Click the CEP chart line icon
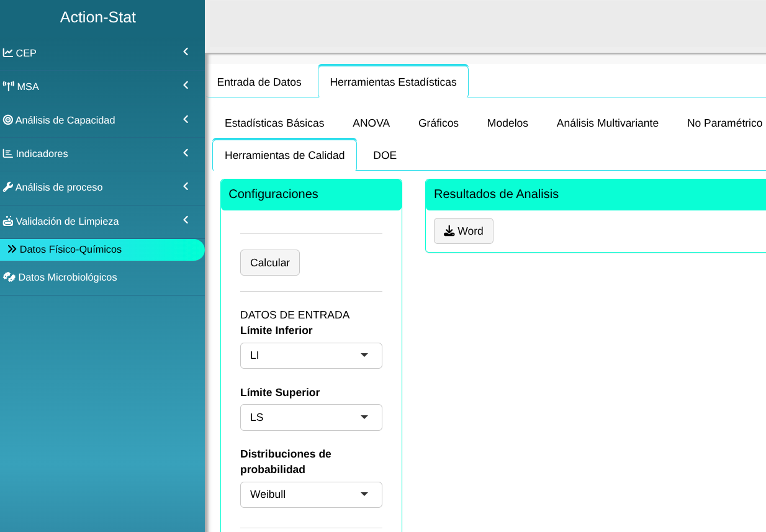Image resolution: width=766 pixels, height=532 pixels. click(x=8, y=53)
